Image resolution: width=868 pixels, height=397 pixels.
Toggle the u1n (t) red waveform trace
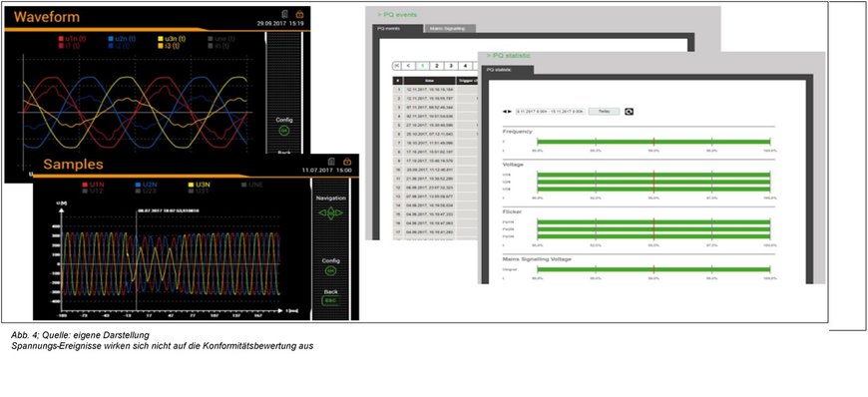coord(72,39)
